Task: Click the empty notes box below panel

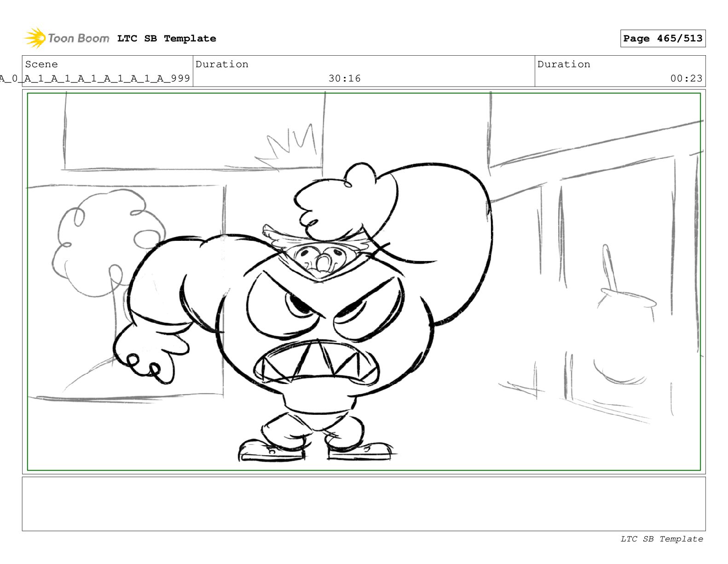Action: pos(364,504)
